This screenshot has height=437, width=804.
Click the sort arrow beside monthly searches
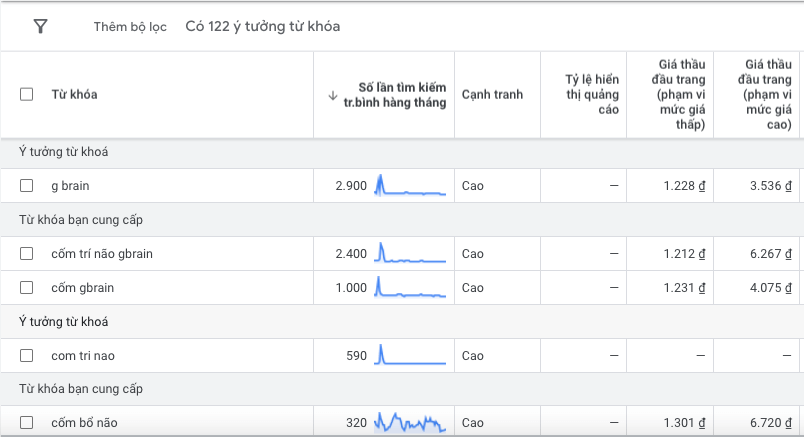pos(333,95)
